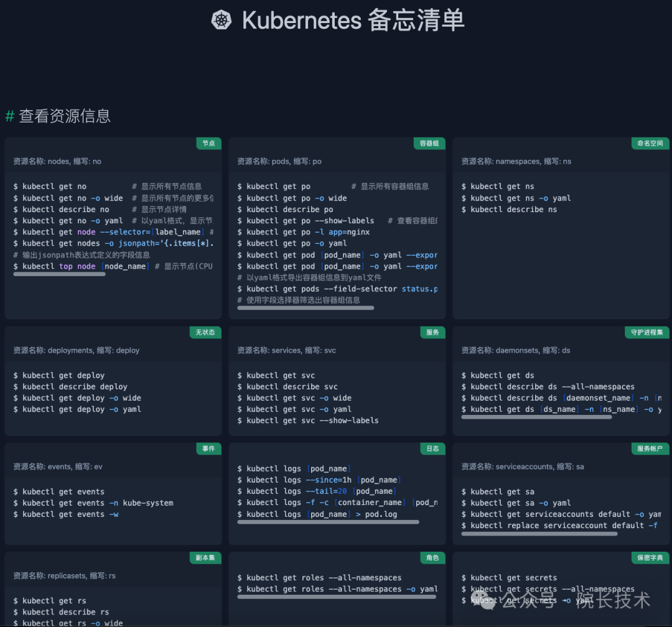
Task: Click the text 资源名称: namespaces, 缩写: ns
Action: click(x=516, y=162)
